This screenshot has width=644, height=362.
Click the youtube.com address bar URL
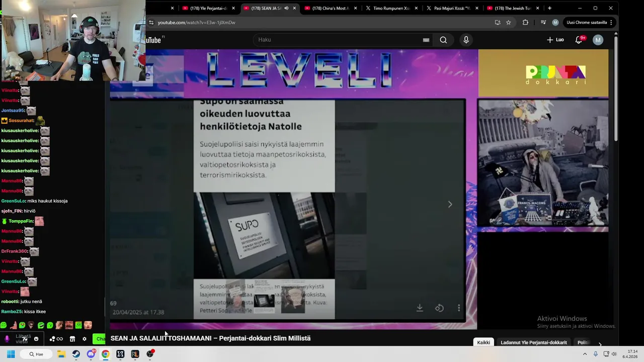tap(196, 23)
